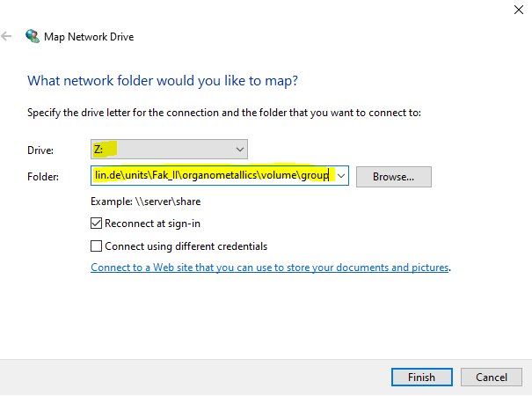Click 'Connect using different credentials' label text
This screenshot has height=396, width=532.
tap(186, 246)
